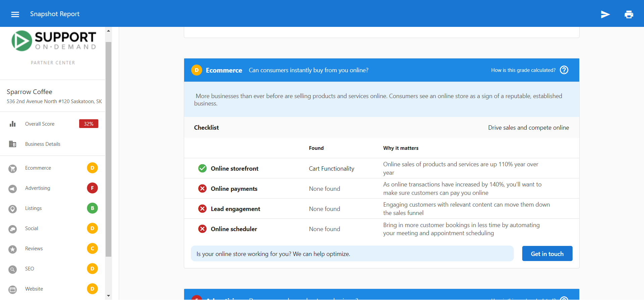
Task: Click the SEO magnifier sidebar icon
Action: tap(13, 269)
